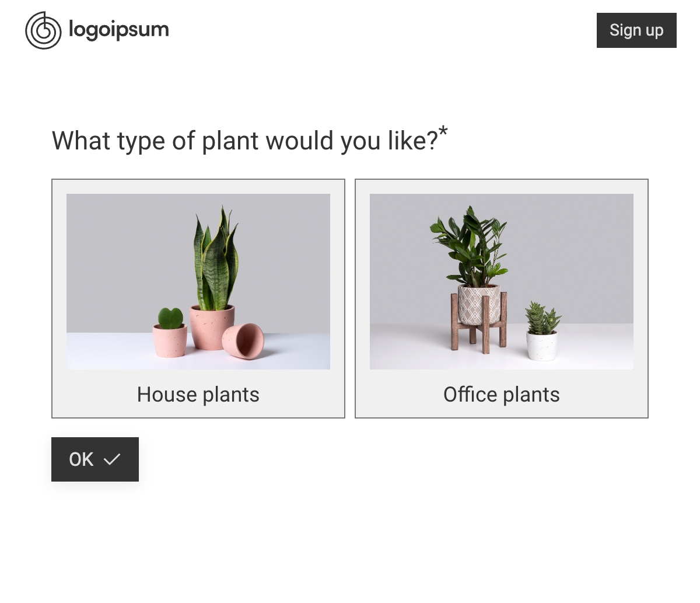Click the tipped-over empty pink pot
The image size is (700, 603).
[x=243, y=341]
